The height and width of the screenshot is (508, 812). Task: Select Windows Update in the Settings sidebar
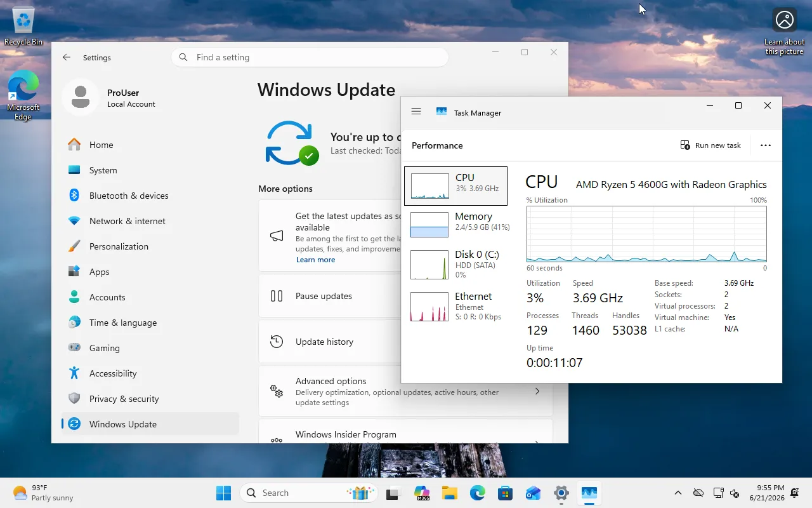click(x=150, y=424)
